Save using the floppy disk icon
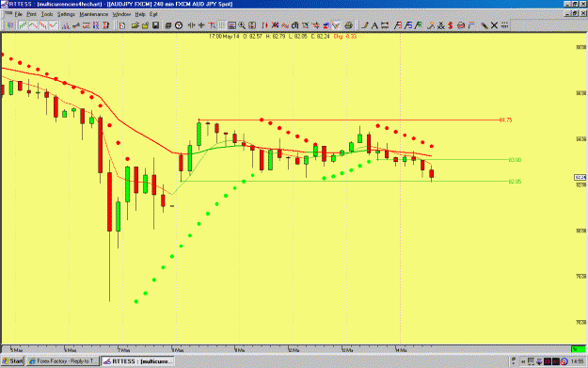 click(x=155, y=25)
